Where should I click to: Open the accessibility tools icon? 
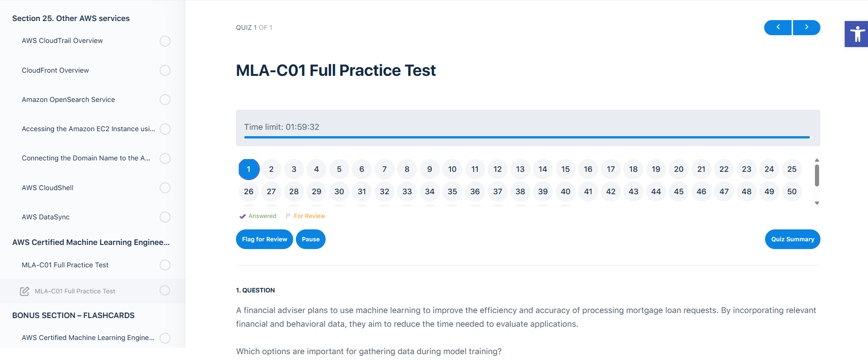coord(856,34)
